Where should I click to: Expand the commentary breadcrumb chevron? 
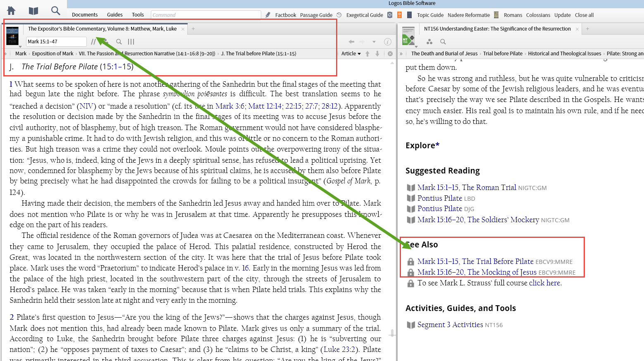tap(5, 54)
